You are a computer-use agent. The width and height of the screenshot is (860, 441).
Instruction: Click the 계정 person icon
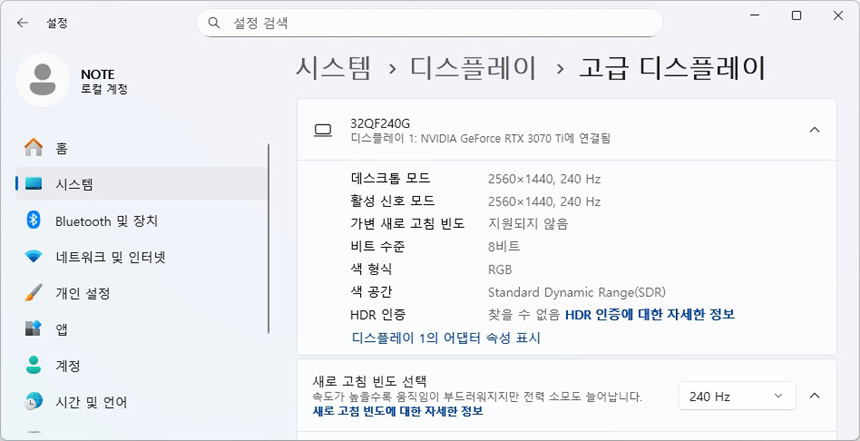(34, 365)
